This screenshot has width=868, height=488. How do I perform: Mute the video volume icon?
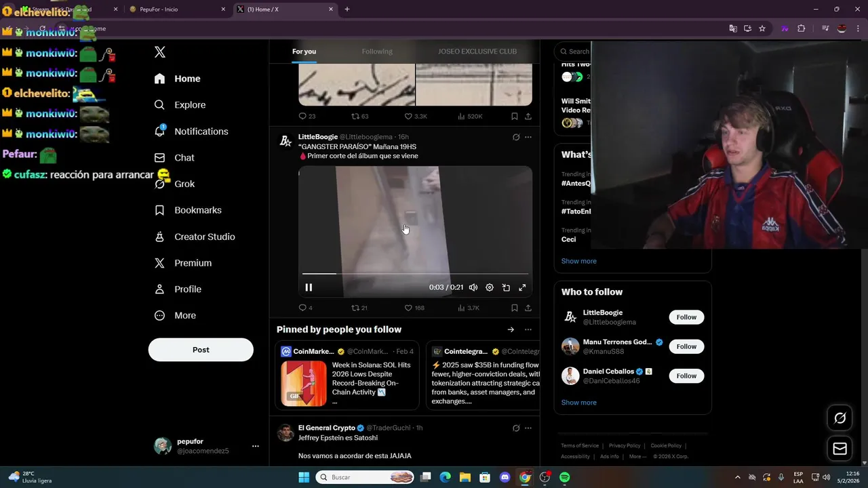click(x=473, y=287)
